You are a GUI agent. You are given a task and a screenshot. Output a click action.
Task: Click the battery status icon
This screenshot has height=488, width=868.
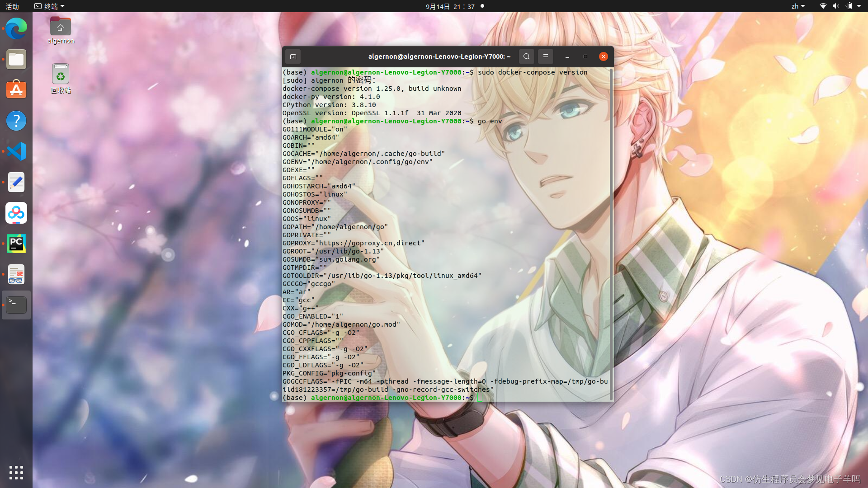849,6
